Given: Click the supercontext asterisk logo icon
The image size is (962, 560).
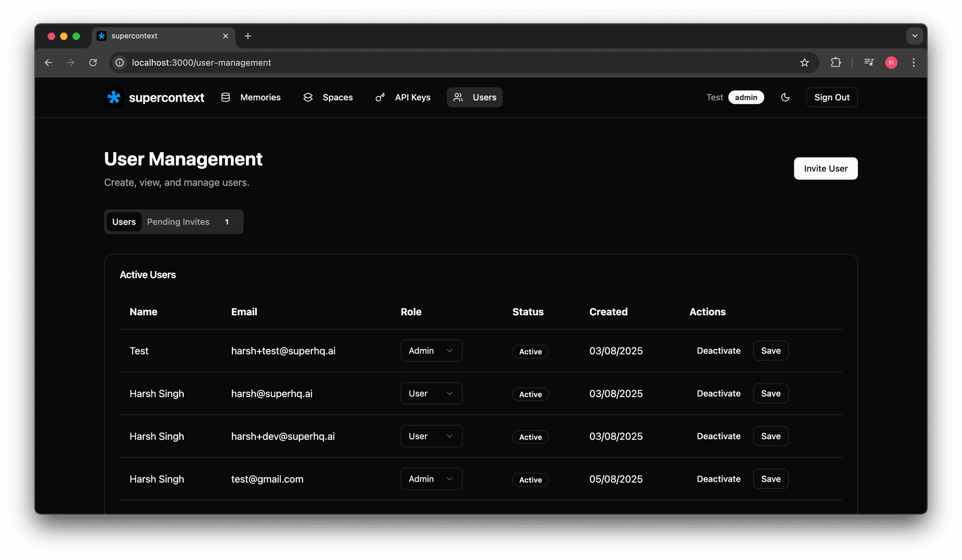Looking at the screenshot, I should point(114,97).
